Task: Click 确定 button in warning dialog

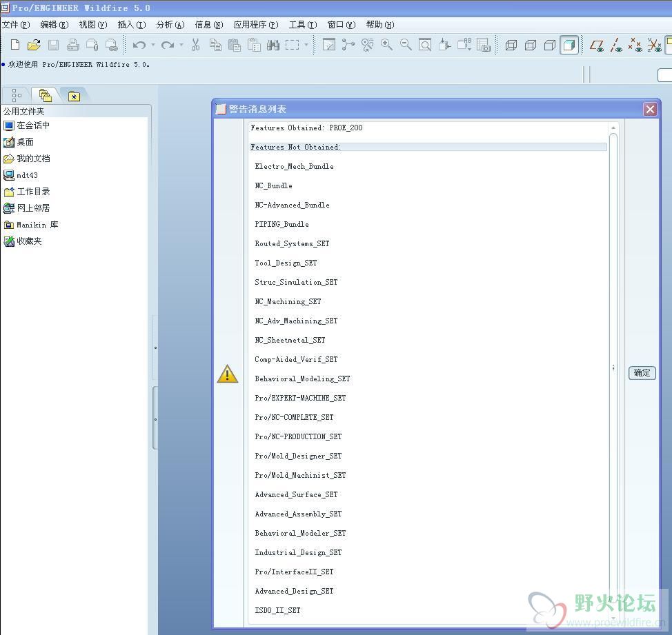Action: point(642,372)
